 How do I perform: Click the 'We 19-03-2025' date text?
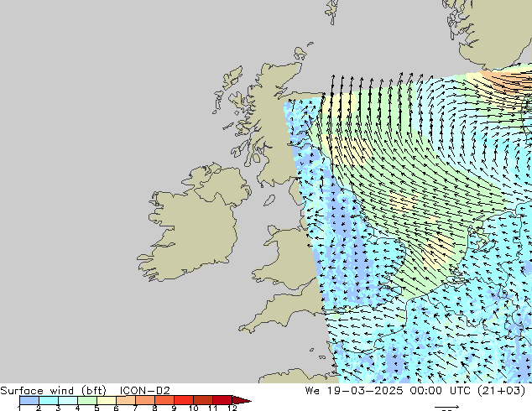click(354, 391)
